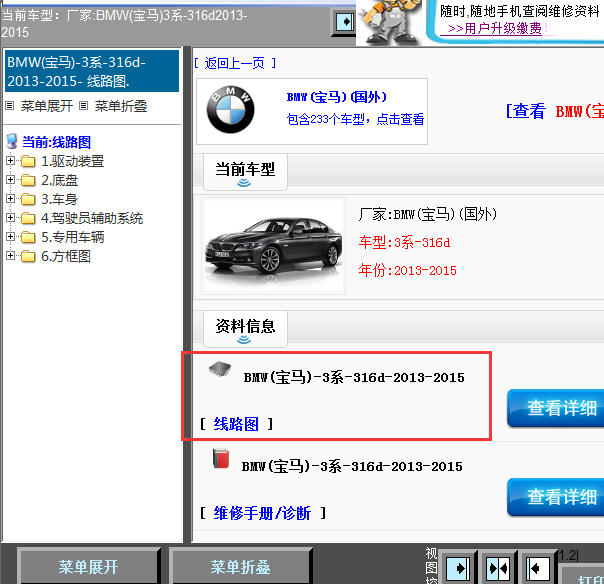Click the folder icon for 3.车身
Image resolution: width=604 pixels, height=584 pixels.
(x=28, y=199)
